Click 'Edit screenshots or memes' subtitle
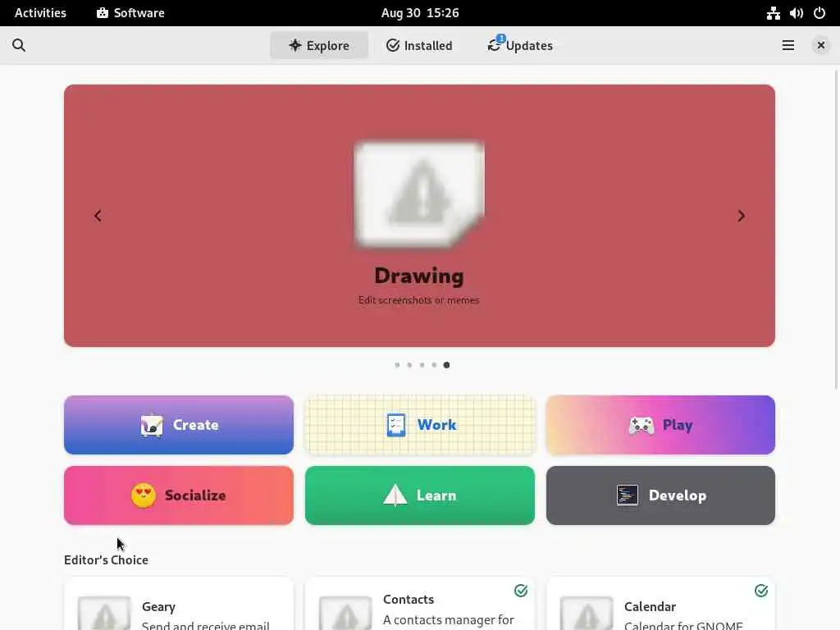This screenshot has height=630, width=840. (419, 300)
